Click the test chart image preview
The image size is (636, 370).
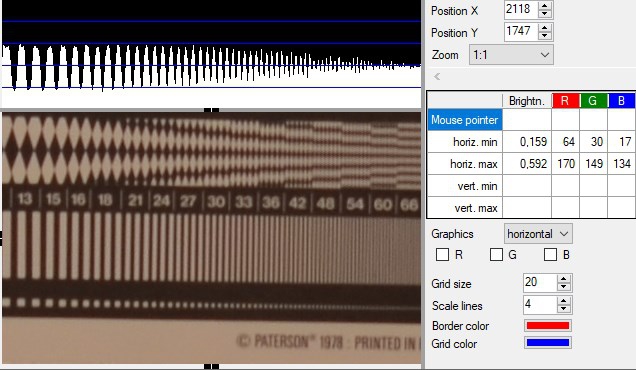pyautogui.click(x=211, y=238)
